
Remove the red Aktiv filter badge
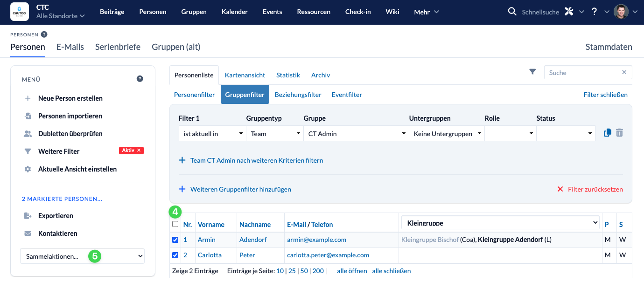pyautogui.click(x=139, y=151)
